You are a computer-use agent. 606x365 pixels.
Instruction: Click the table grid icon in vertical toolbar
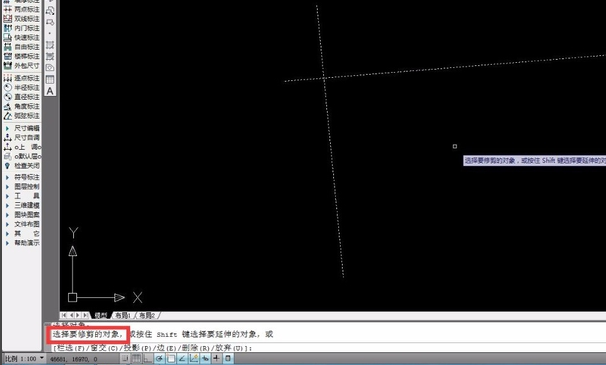click(50, 80)
